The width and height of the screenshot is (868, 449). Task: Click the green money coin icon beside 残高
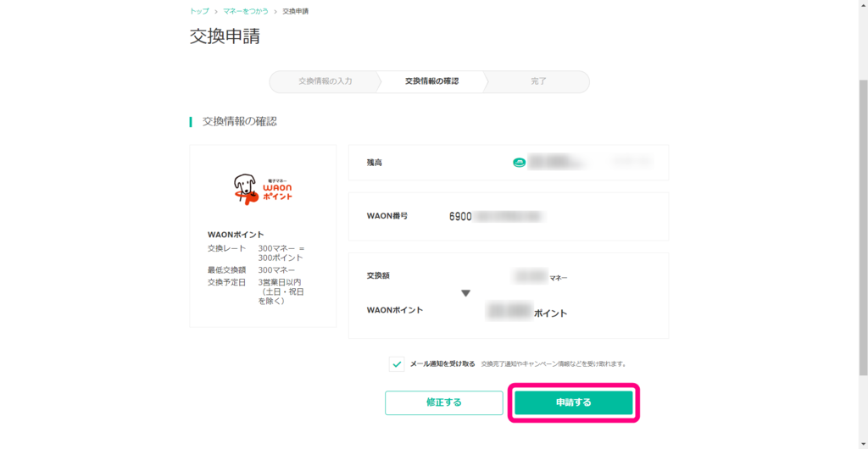coord(519,163)
